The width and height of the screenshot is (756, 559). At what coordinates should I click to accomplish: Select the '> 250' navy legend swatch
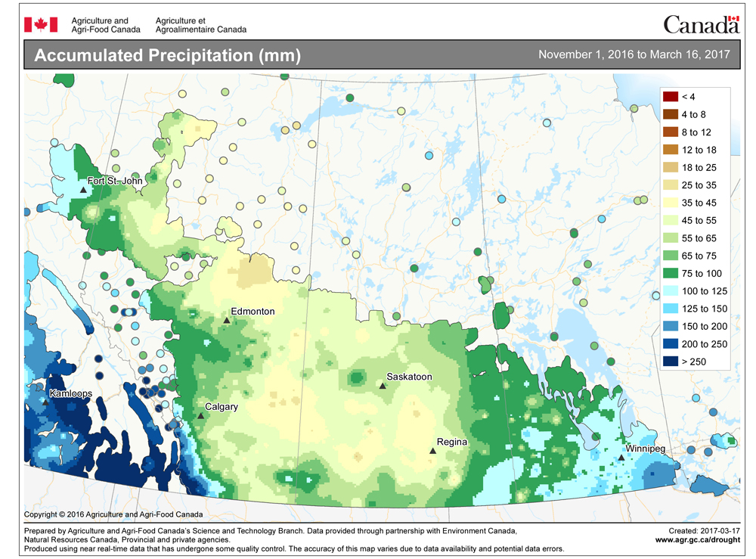669,362
